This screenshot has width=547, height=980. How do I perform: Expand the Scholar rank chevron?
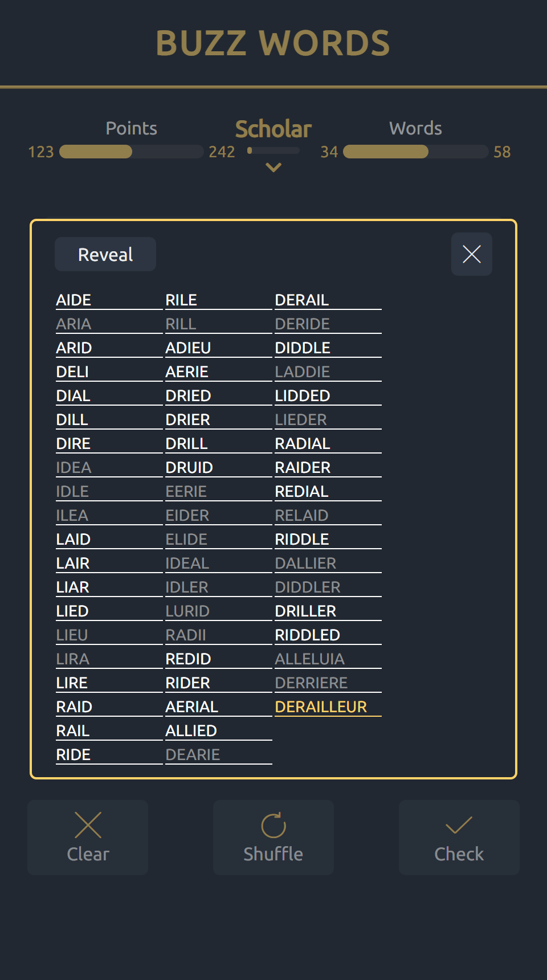[x=273, y=168]
